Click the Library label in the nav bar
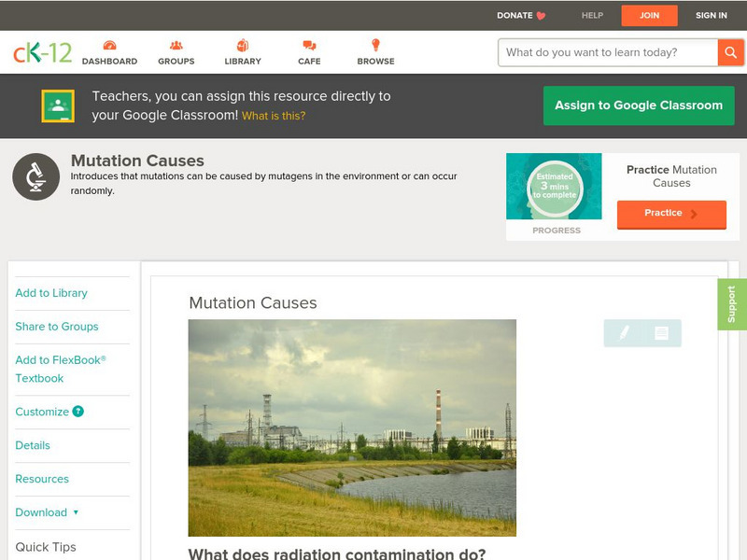The height and width of the screenshot is (560, 747). coord(243,62)
